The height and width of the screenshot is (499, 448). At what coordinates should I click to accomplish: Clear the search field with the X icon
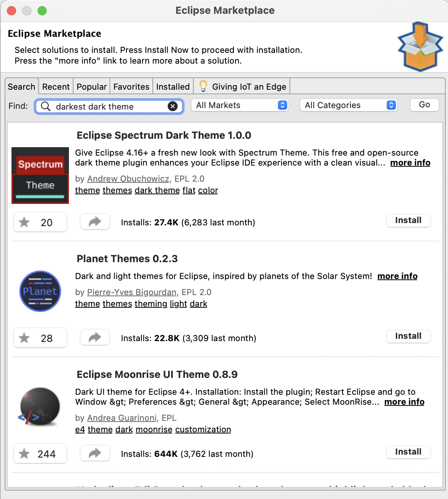(x=173, y=106)
